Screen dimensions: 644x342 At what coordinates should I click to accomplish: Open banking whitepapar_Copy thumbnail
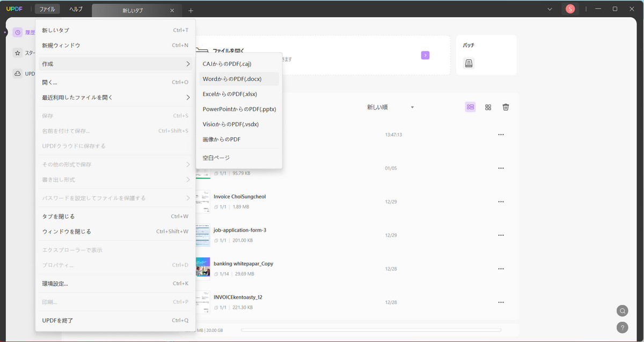(203, 268)
